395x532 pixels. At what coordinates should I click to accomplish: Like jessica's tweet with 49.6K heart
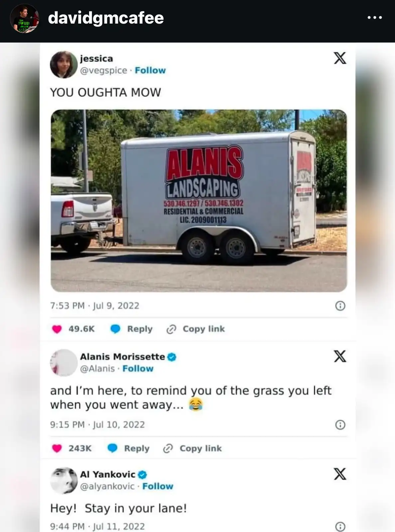[x=57, y=329]
